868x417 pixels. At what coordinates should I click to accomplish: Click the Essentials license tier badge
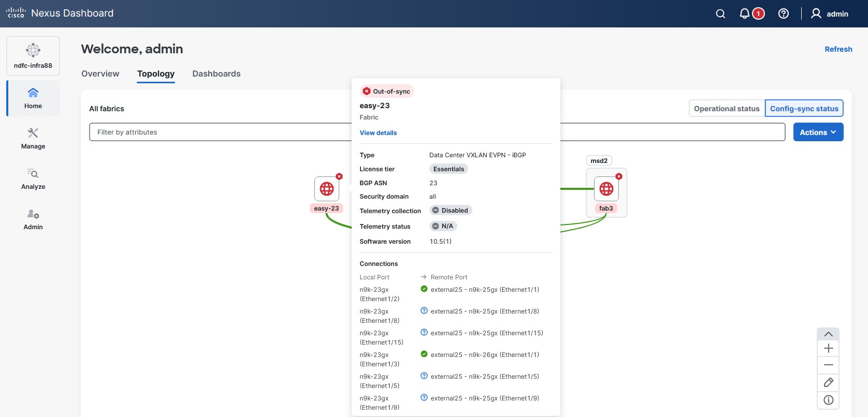click(x=449, y=169)
